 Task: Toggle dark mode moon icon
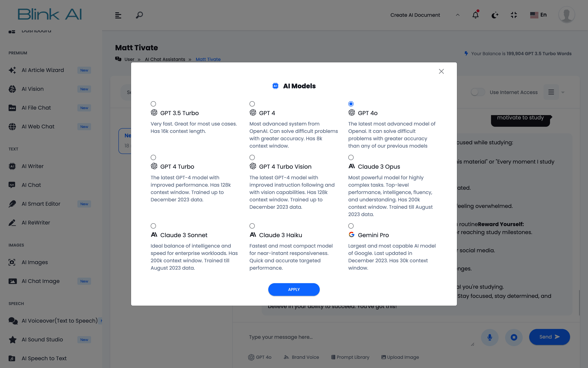pos(495,15)
